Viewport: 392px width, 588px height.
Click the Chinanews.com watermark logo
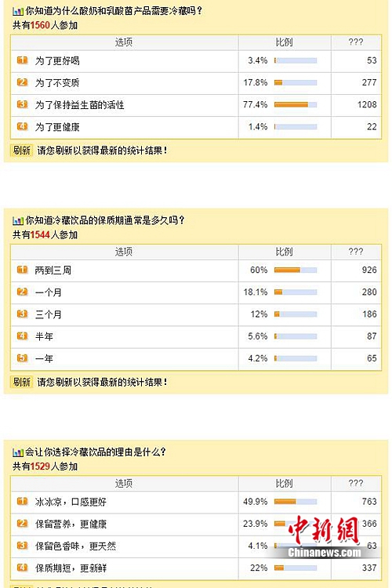pyautogui.click(x=325, y=537)
